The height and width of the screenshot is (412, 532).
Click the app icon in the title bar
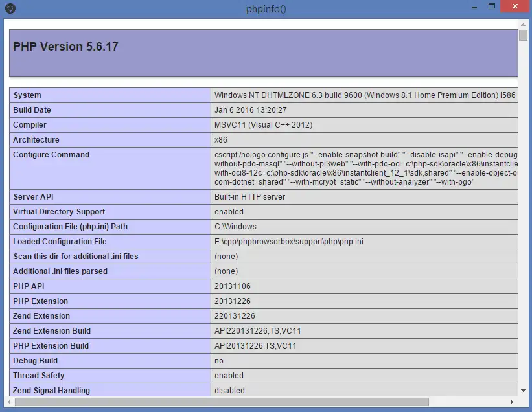coord(10,8)
